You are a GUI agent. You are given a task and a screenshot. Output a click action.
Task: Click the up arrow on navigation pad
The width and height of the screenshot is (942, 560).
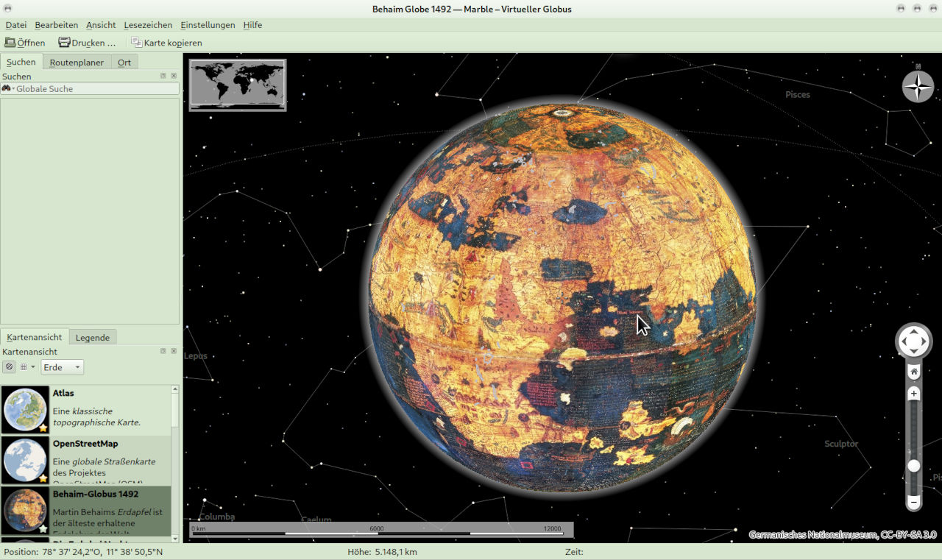[x=913, y=330]
